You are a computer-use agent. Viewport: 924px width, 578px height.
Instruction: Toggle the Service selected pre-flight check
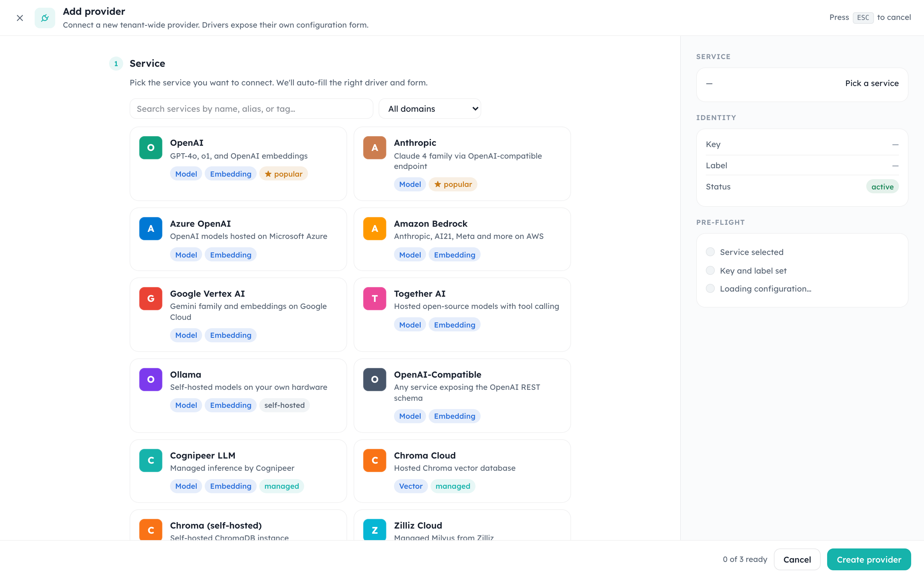click(x=710, y=252)
